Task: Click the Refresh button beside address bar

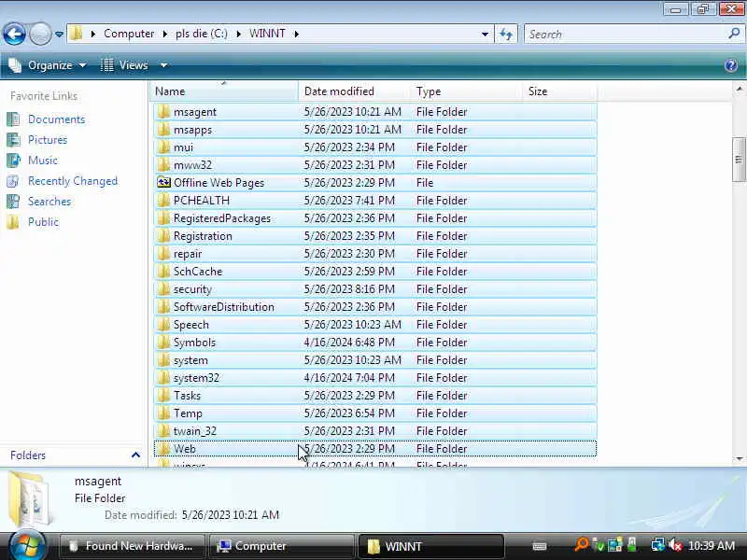Action: tap(506, 34)
